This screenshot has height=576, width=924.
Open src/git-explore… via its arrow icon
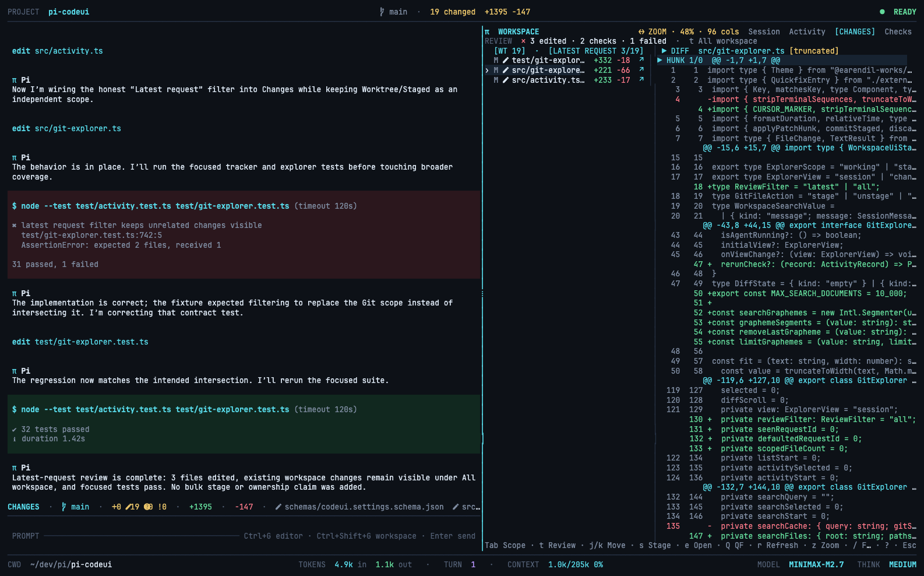641,70
